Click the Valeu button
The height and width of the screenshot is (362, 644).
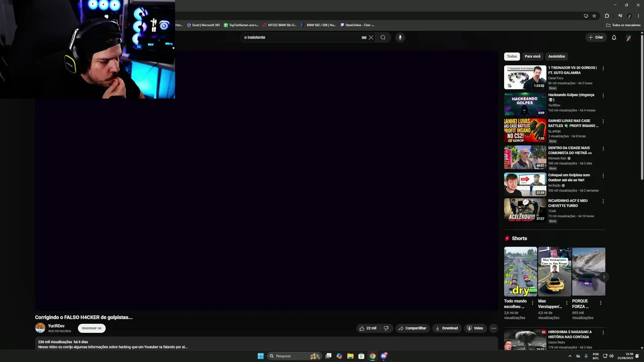click(475, 328)
